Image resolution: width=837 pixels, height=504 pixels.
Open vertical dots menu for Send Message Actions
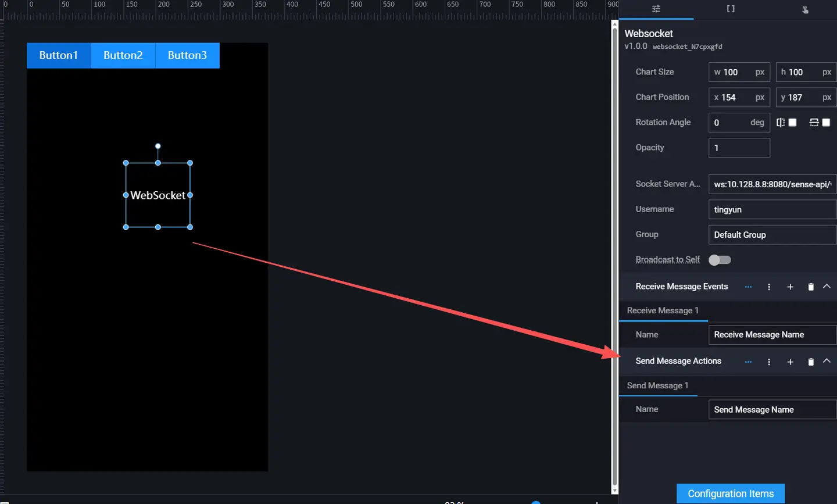coord(769,362)
